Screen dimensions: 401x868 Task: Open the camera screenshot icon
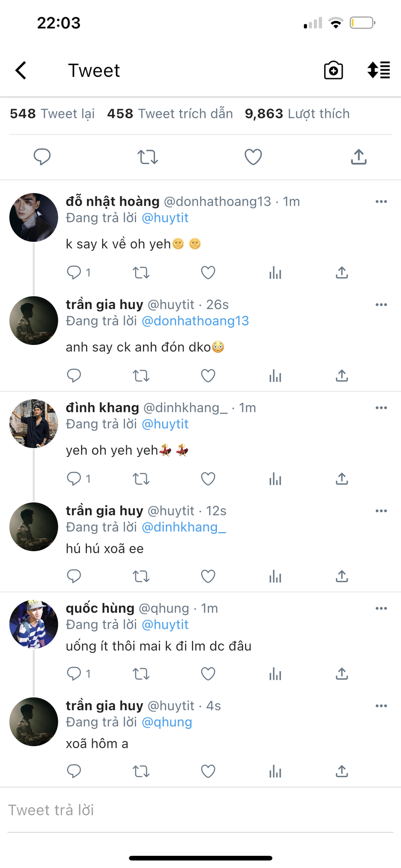(333, 71)
